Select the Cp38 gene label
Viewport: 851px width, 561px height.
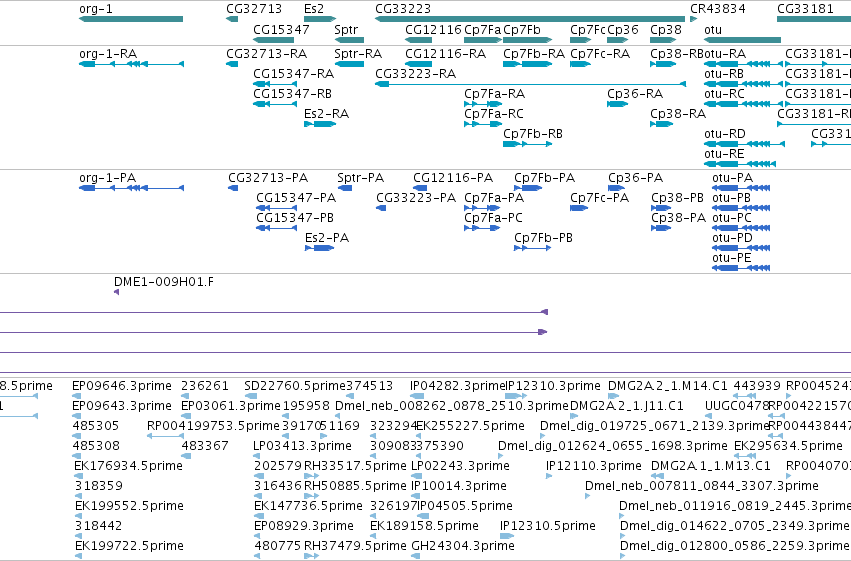[665, 29]
